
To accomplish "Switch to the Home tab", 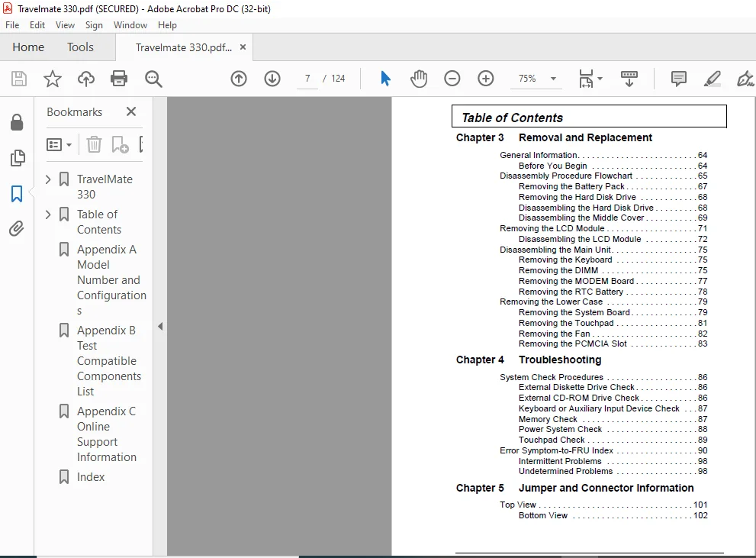I will coord(28,47).
